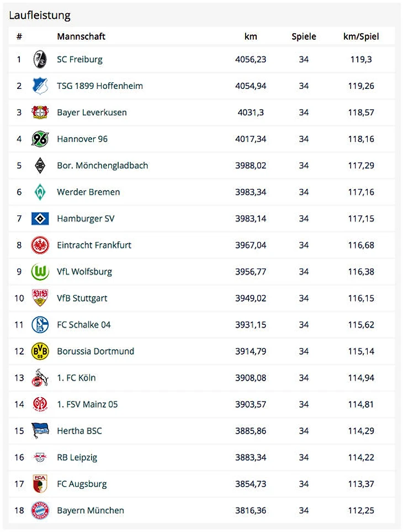
Task: Open the Bor. Mönchengladbach team link
Action: (102, 165)
